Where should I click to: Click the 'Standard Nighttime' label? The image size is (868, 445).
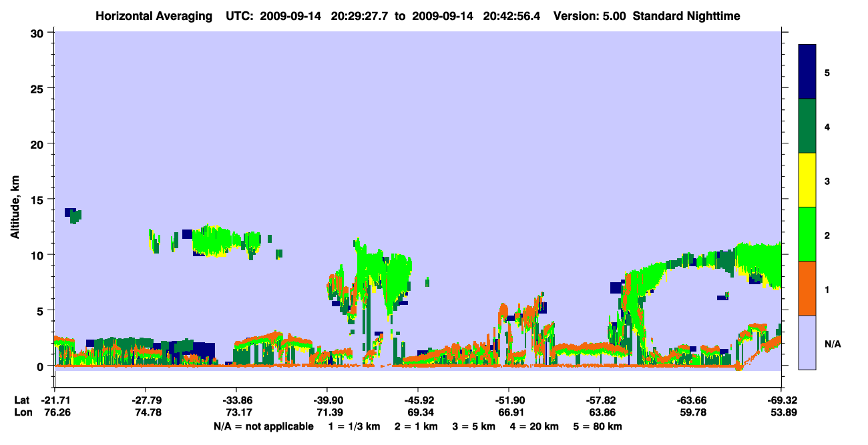tap(687, 16)
